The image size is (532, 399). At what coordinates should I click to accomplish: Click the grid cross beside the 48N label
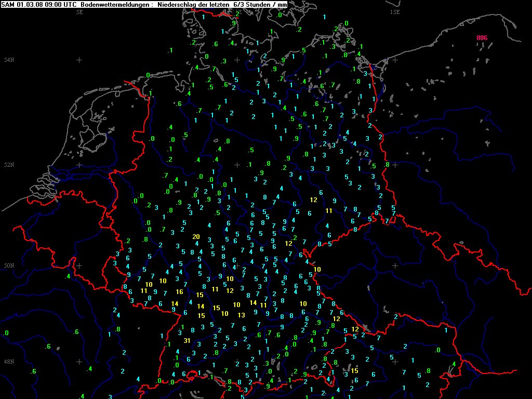coord(79,362)
